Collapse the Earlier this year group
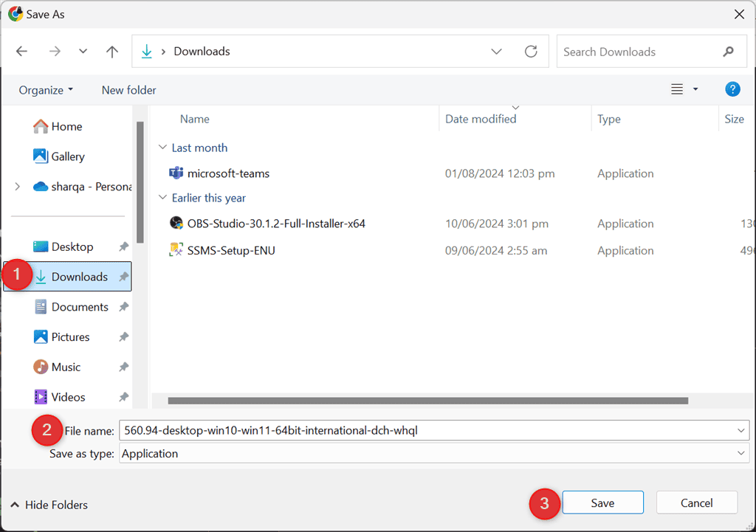Screen dimensions: 756x532 click(x=162, y=198)
